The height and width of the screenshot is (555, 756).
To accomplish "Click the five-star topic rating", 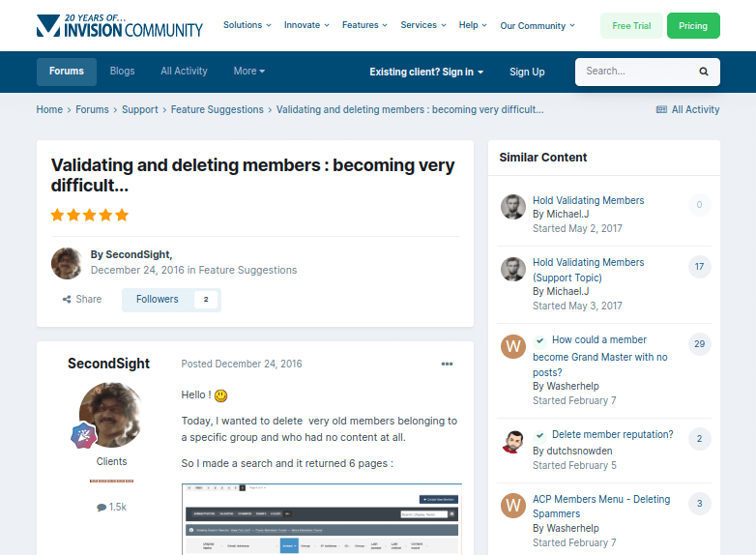I will (90, 215).
